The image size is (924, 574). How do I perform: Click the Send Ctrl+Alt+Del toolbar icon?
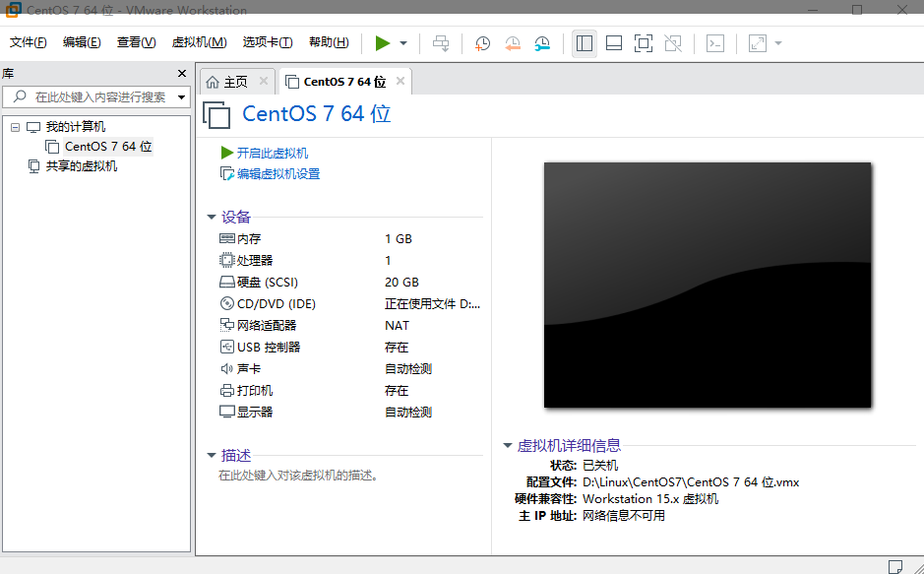click(x=441, y=43)
